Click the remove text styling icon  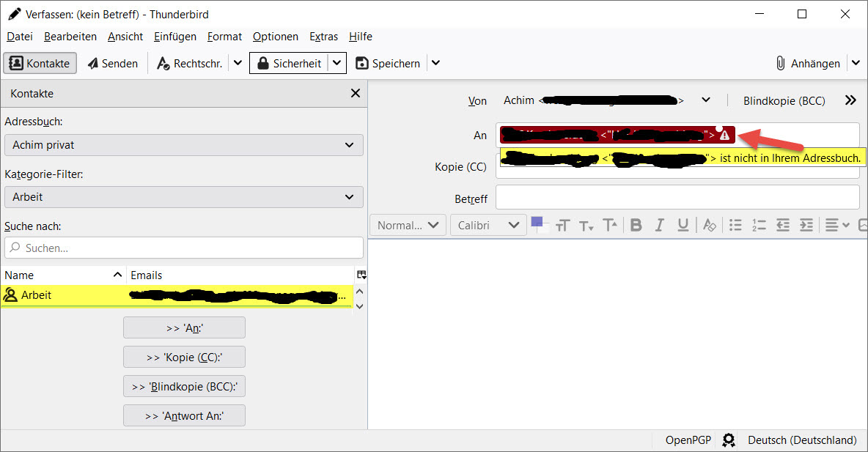[x=709, y=225]
